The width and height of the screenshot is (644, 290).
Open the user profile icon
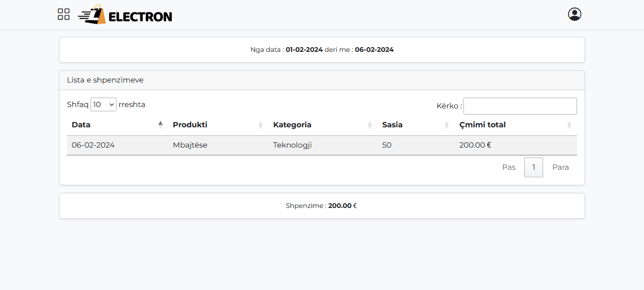pos(574,14)
